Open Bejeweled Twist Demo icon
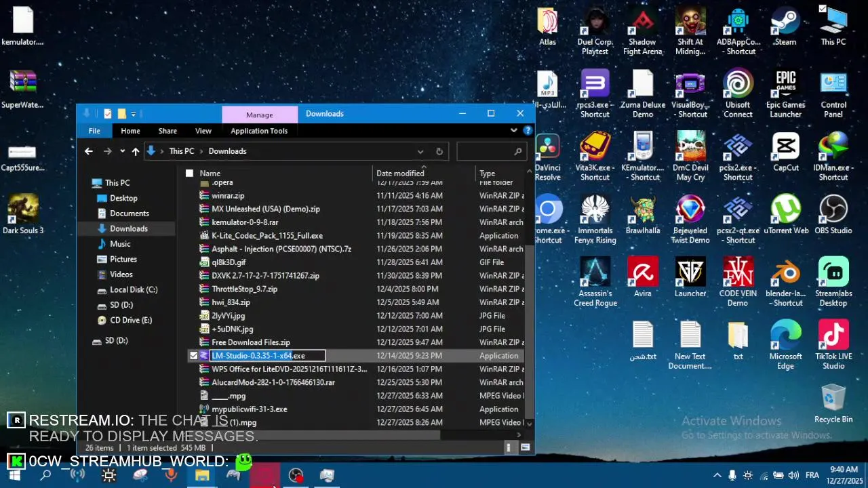868x488 pixels. click(x=690, y=220)
